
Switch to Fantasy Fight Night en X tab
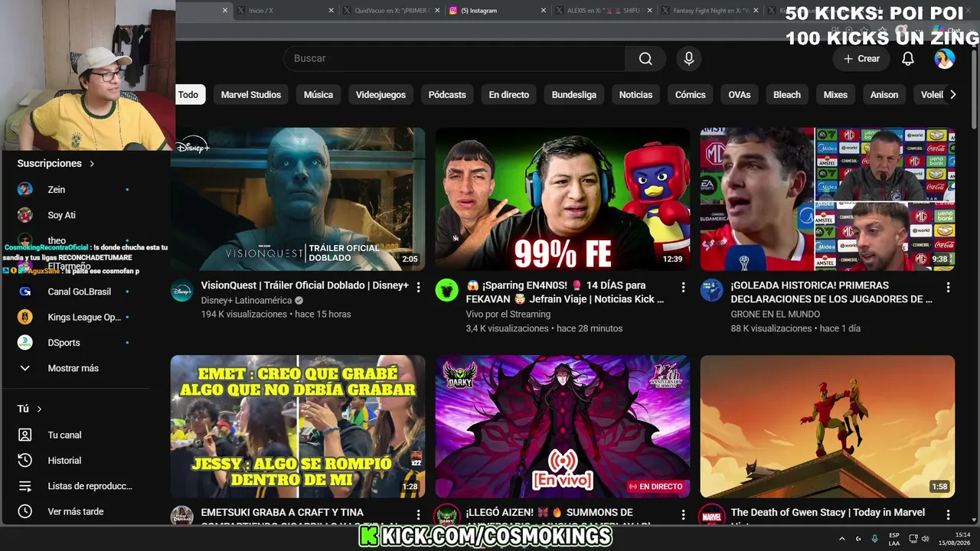709,11
